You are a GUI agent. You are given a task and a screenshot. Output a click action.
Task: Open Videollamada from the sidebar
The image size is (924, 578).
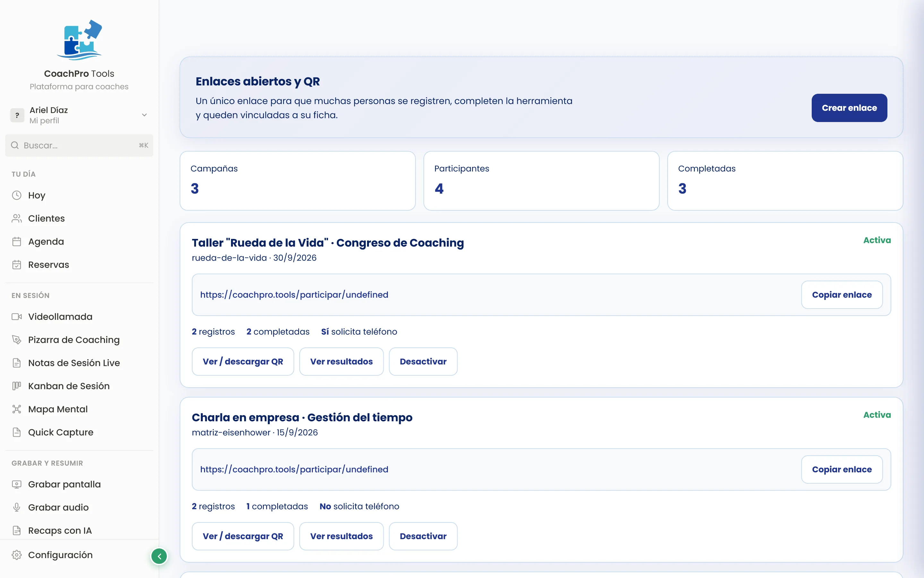click(x=79, y=317)
